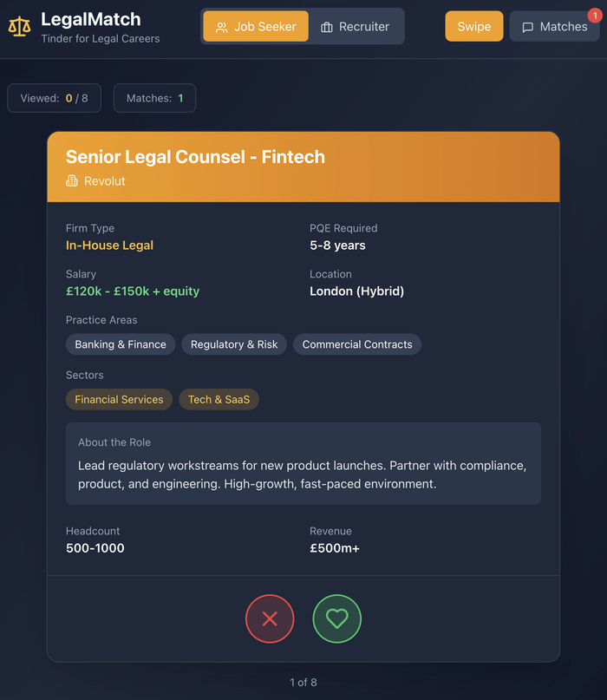Viewport: 607px width, 700px height.
Task: Click the Viewed 0 / 8 counter
Action: 54,98
